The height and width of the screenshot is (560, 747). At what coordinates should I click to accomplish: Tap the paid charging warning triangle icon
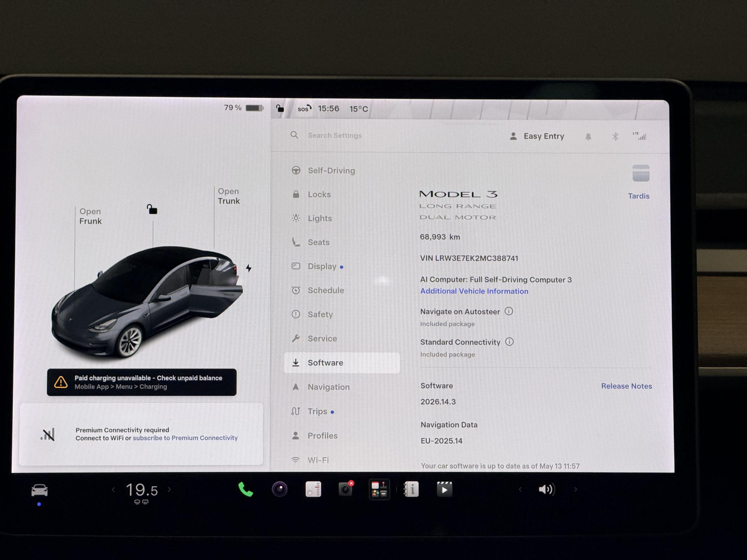pyautogui.click(x=61, y=382)
